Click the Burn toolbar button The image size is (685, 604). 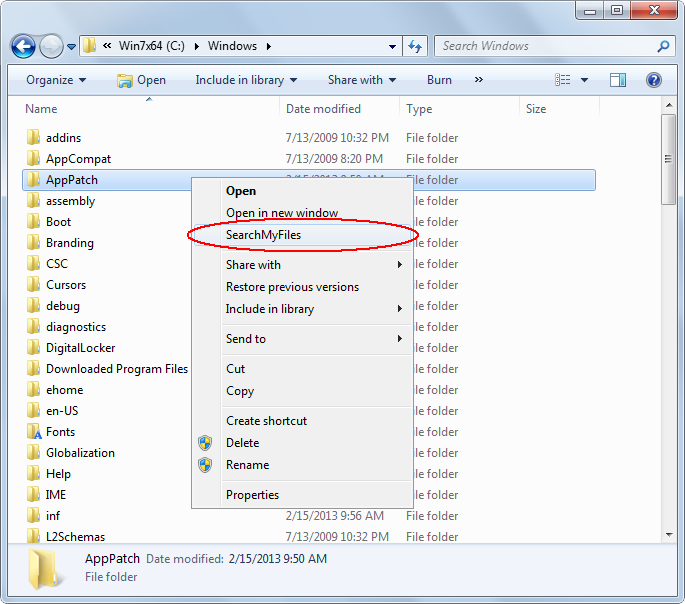[439, 80]
